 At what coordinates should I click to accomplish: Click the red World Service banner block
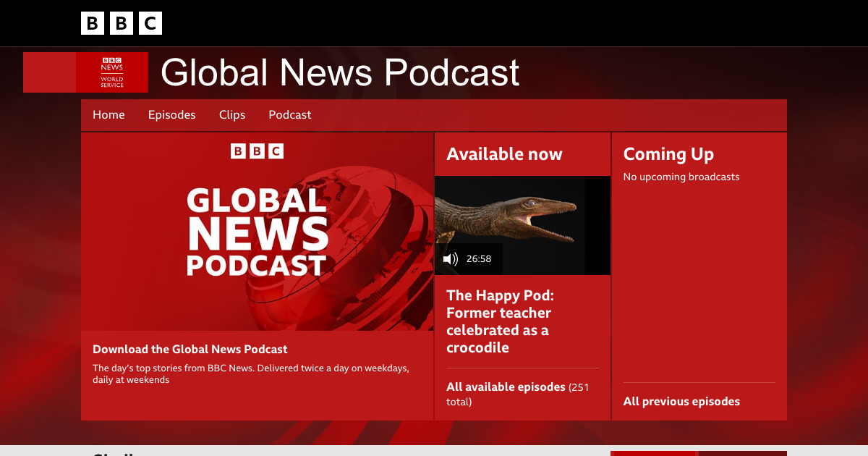[51, 72]
